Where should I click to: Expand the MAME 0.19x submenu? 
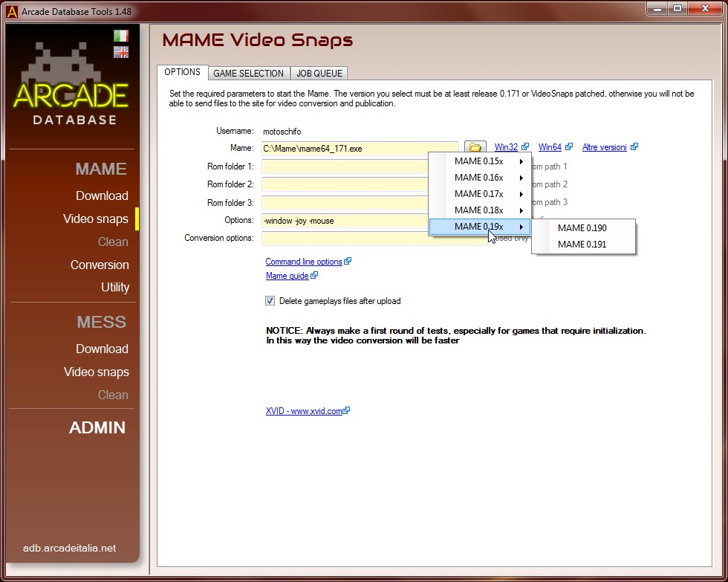pyautogui.click(x=480, y=227)
